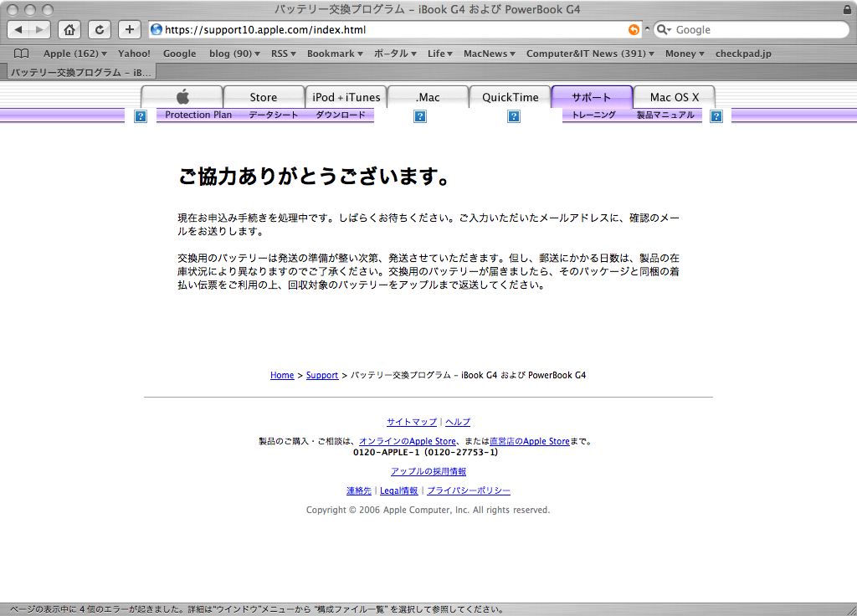Click the small RSS arrow beside the address field

tap(647, 29)
